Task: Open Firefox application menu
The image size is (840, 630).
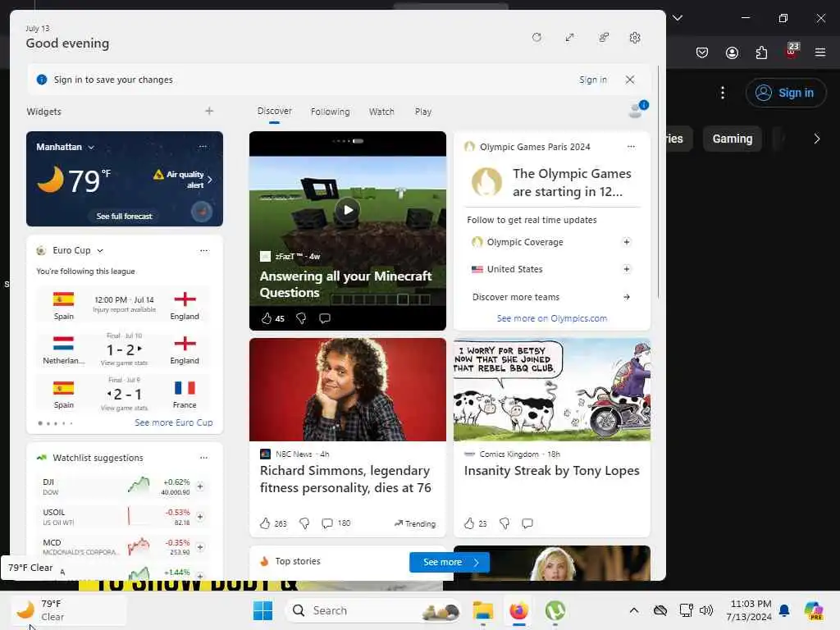Action: pyautogui.click(x=820, y=52)
